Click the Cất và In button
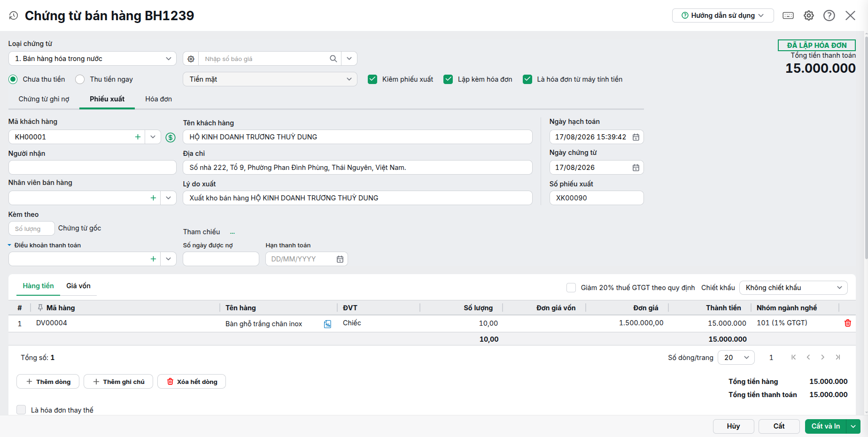Viewport: 868px width, 437px height. (x=826, y=426)
